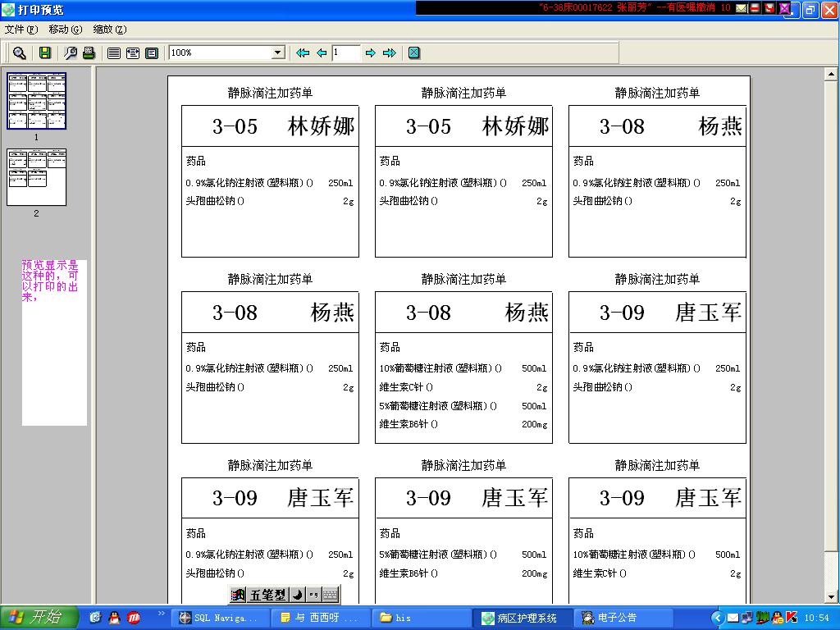
Task: Click the printer print icon
Action: (x=89, y=52)
